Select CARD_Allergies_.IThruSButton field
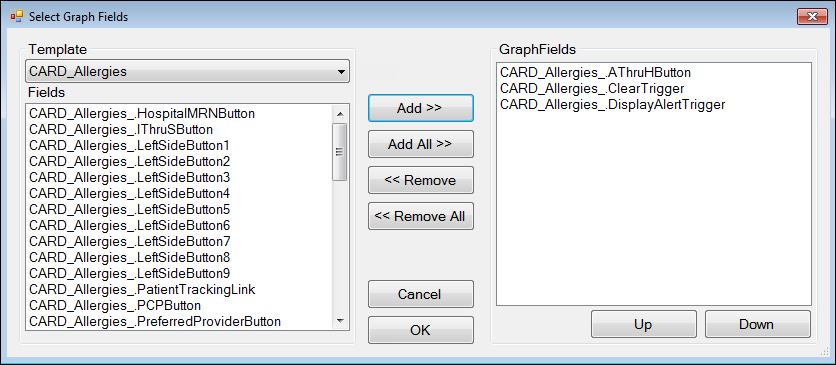 pos(121,129)
